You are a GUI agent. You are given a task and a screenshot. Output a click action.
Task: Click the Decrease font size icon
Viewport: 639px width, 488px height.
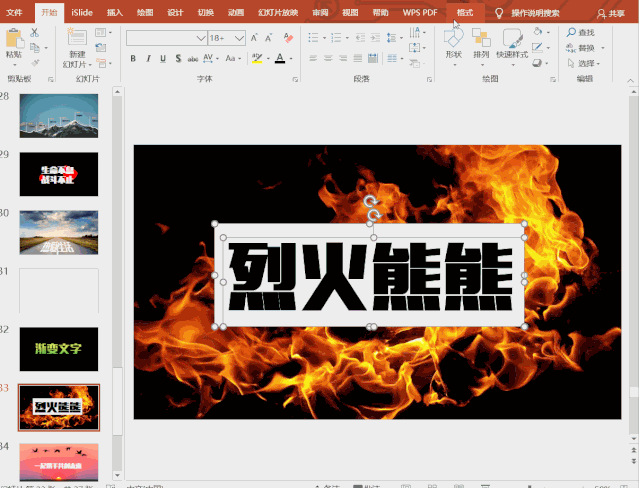click(269, 38)
